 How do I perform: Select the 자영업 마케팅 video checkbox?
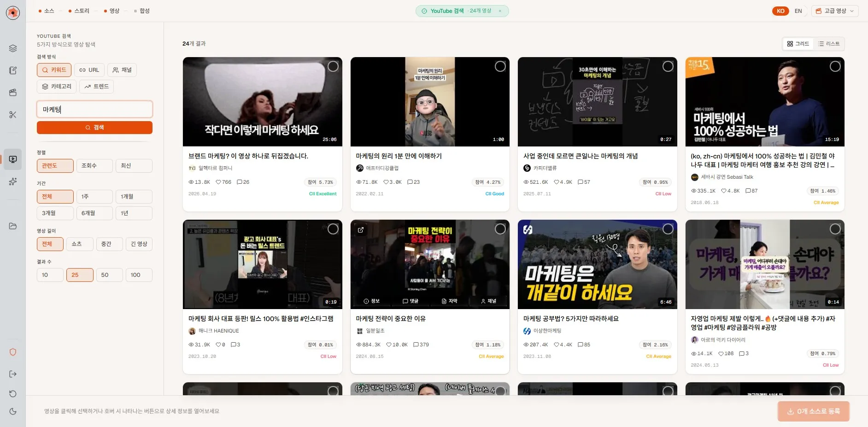[835, 229]
